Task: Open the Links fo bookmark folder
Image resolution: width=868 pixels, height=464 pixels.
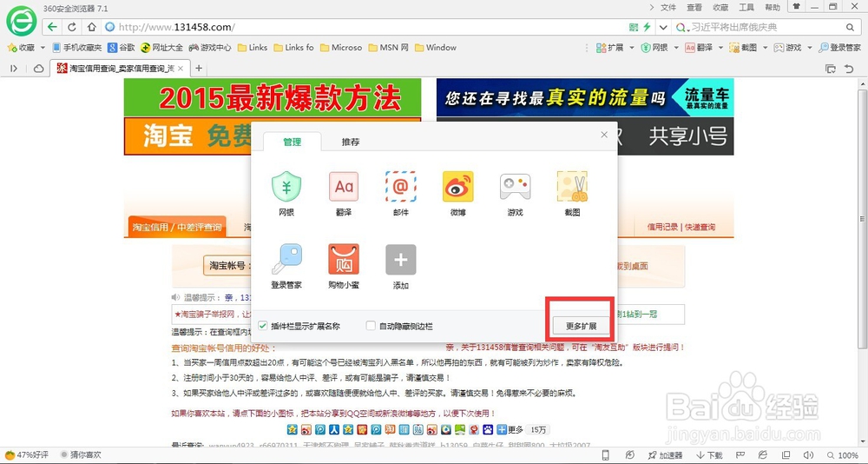Action: pos(293,48)
